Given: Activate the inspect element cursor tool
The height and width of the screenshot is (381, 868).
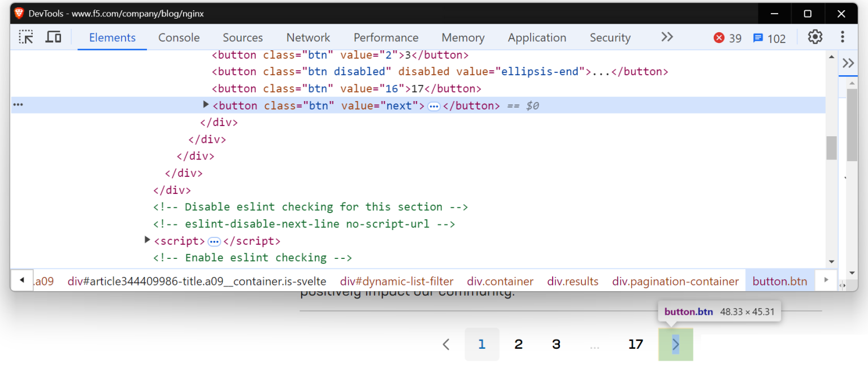Looking at the screenshot, I should 25,37.
